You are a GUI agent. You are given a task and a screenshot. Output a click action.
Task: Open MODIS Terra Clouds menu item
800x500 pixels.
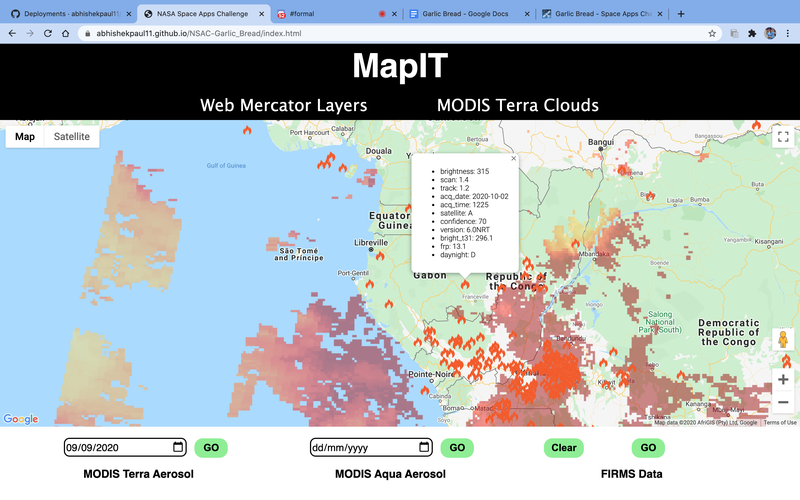click(x=517, y=105)
